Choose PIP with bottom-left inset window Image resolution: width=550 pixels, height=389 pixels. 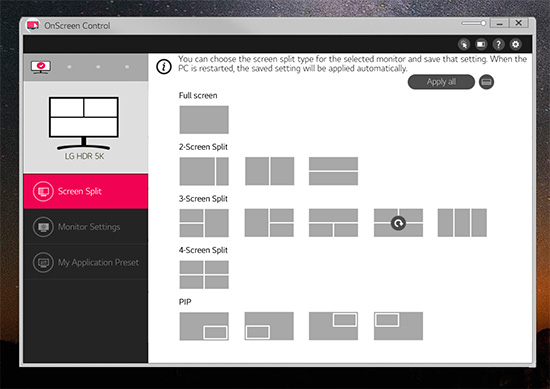(x=269, y=326)
